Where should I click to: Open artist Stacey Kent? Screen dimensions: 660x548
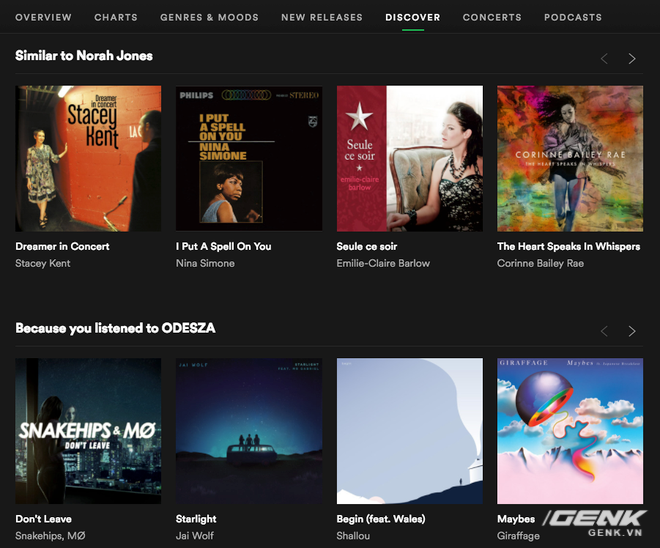[43, 263]
